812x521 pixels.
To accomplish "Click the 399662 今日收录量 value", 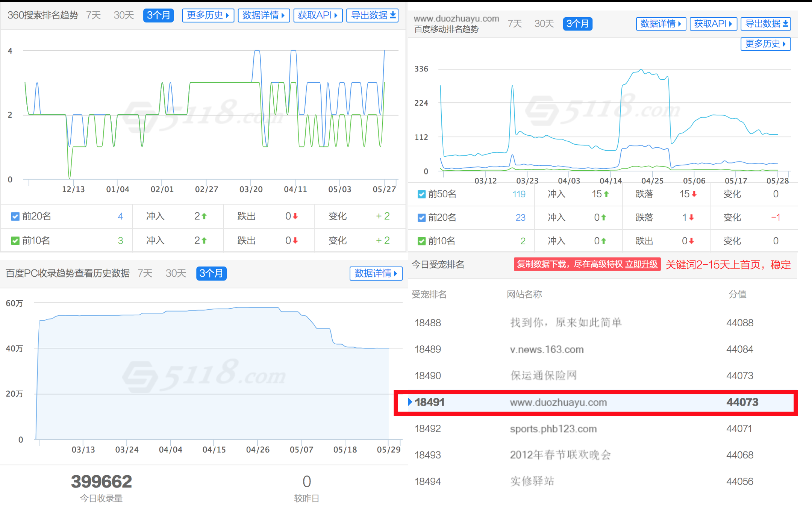I will [101, 482].
